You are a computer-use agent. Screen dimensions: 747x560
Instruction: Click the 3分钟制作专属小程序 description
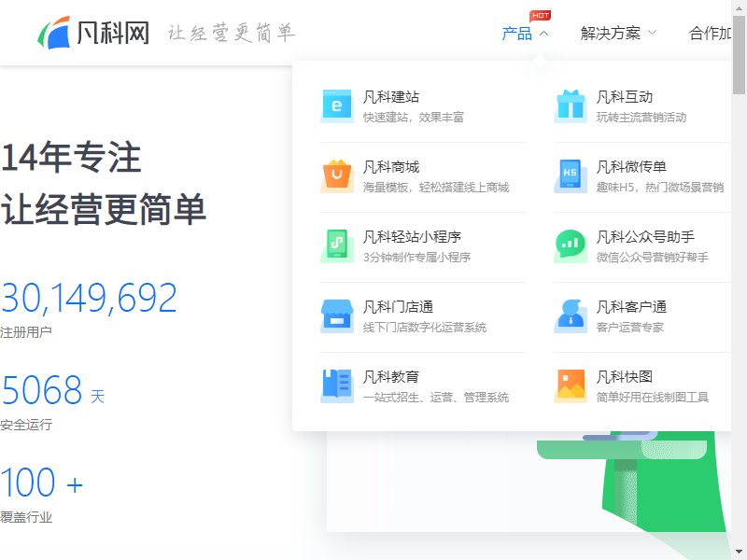pos(416,258)
